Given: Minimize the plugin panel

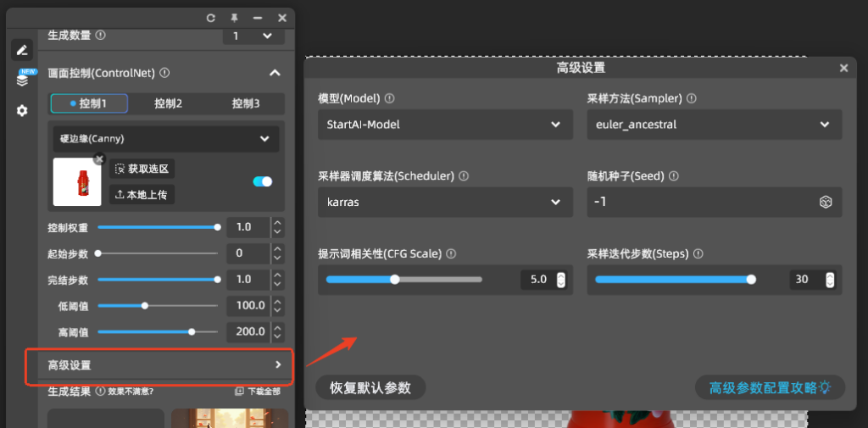Looking at the screenshot, I should [x=258, y=19].
